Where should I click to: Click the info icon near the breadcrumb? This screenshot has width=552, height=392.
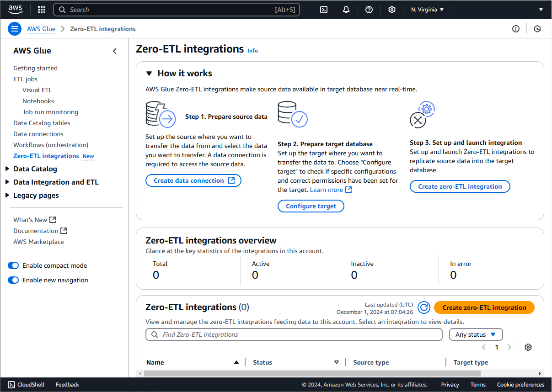[516, 28]
